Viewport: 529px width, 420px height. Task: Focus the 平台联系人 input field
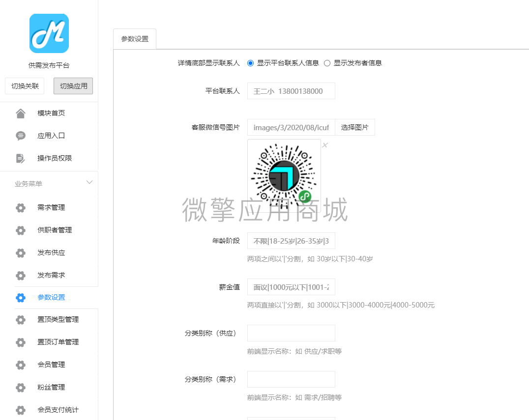click(291, 91)
